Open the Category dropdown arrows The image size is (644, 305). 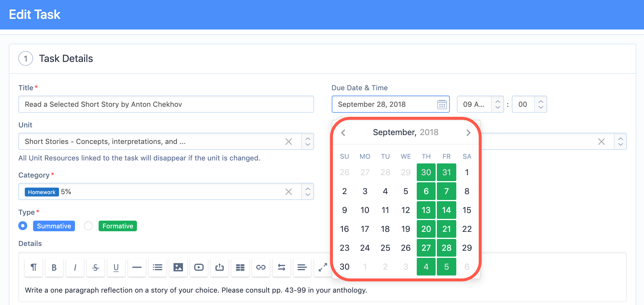308,191
